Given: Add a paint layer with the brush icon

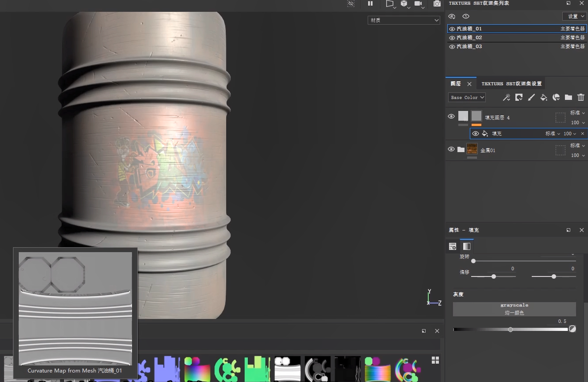Looking at the screenshot, I should pos(531,97).
